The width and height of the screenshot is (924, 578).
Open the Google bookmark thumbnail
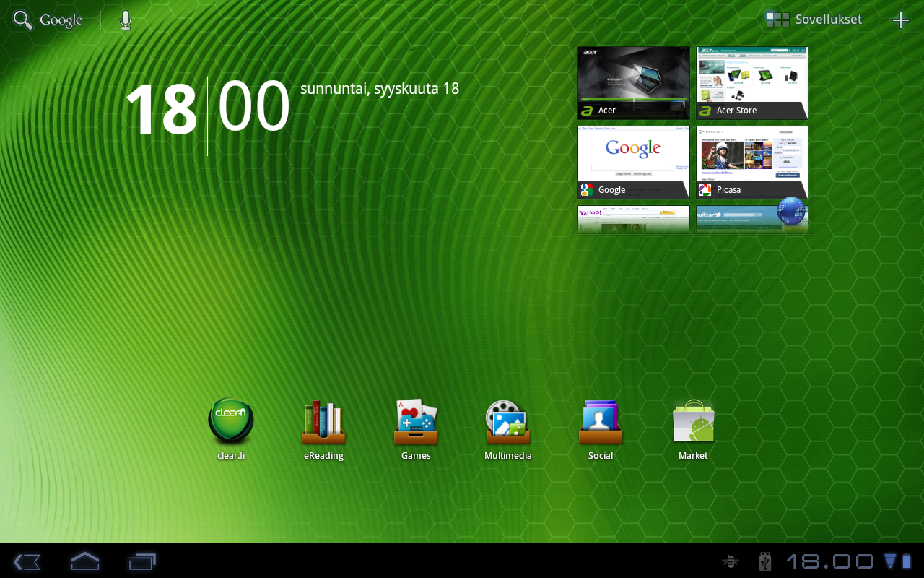pyautogui.click(x=634, y=163)
